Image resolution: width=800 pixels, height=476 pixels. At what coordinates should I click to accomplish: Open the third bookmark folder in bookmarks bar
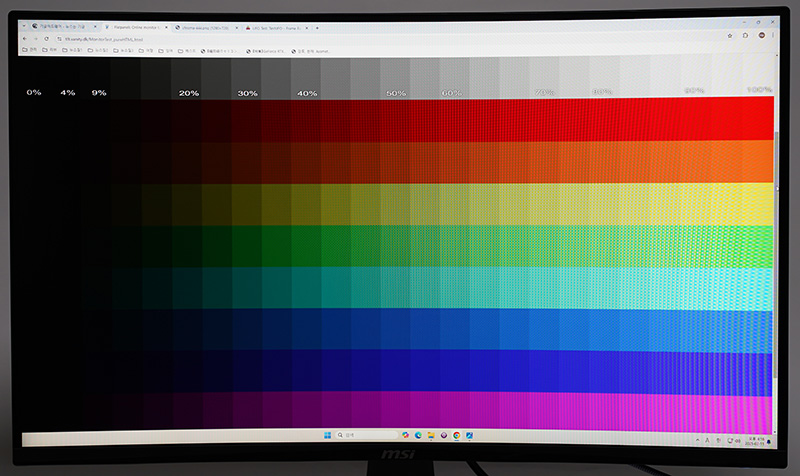(x=71, y=50)
